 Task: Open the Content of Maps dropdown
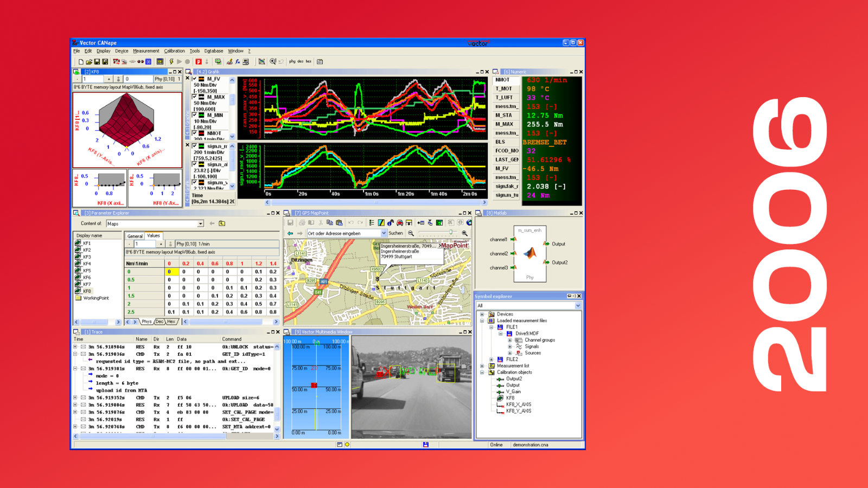(x=200, y=223)
